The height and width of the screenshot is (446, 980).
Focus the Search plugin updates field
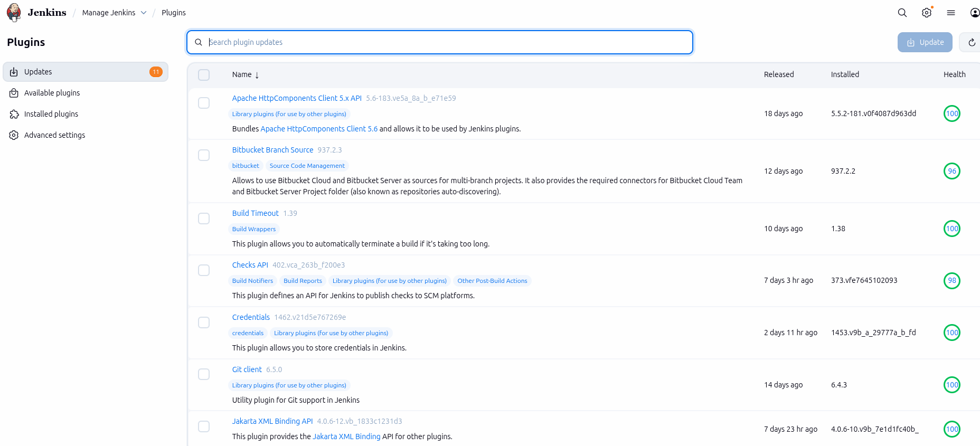444,42
